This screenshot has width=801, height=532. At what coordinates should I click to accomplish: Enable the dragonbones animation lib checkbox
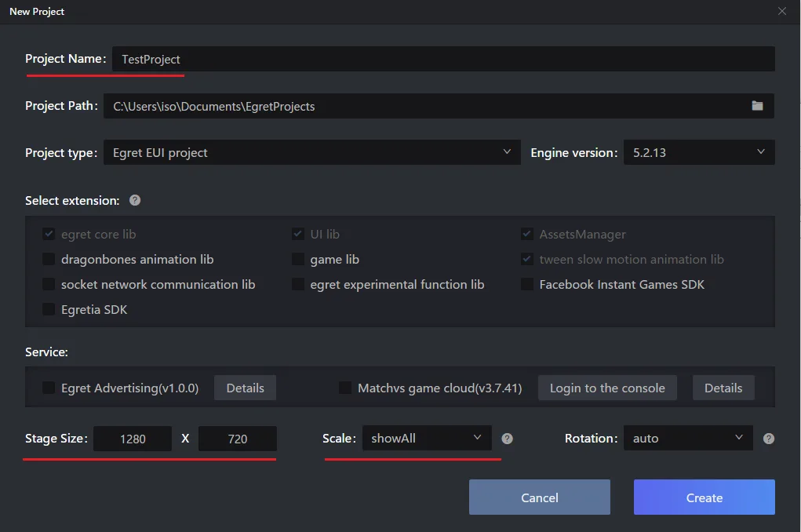point(49,259)
